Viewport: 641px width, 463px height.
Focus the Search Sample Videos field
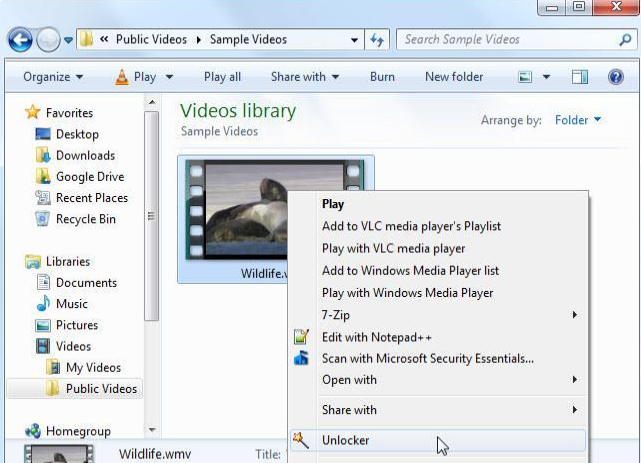pyautogui.click(x=516, y=40)
